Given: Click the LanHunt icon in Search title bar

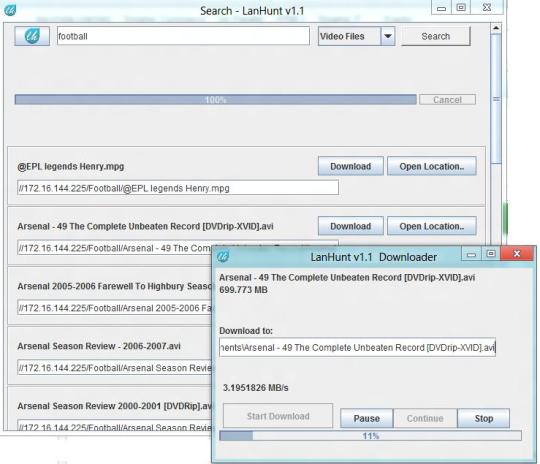Looking at the screenshot, I should pyautogui.click(x=10, y=10).
